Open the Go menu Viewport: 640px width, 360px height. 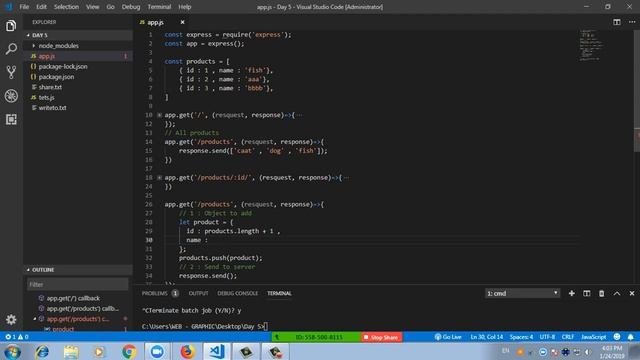pos(110,7)
